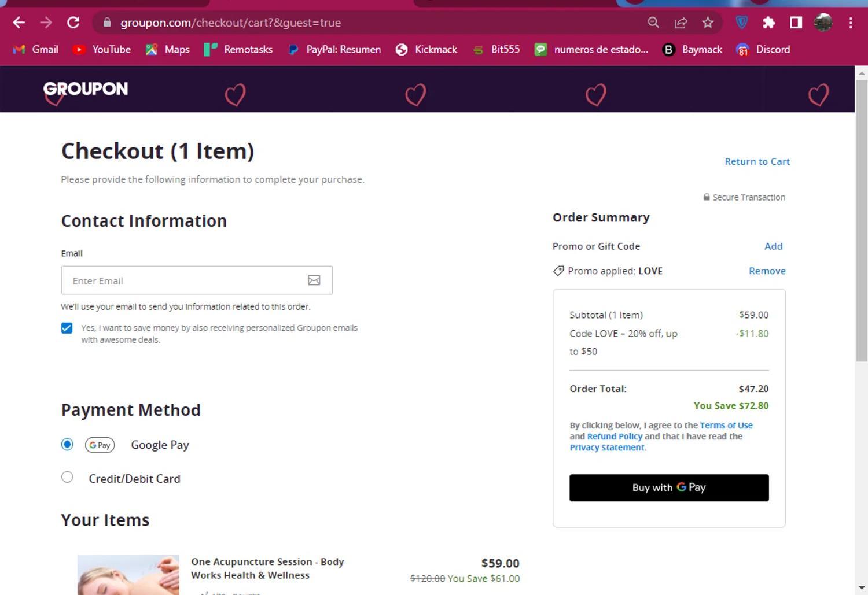
Task: Click the -$11.80 discount amount
Action: click(752, 334)
